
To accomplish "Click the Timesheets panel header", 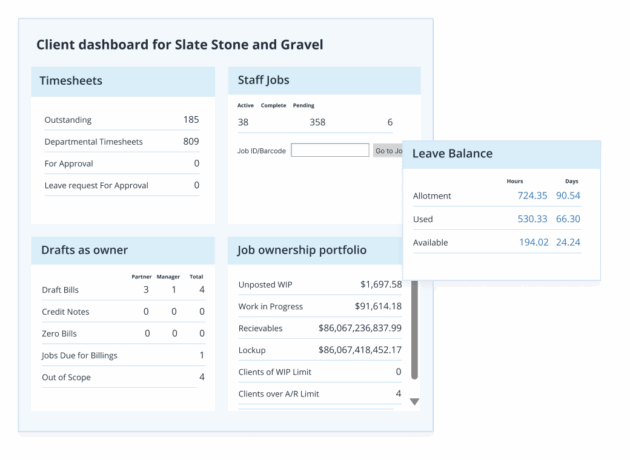I will (x=123, y=82).
